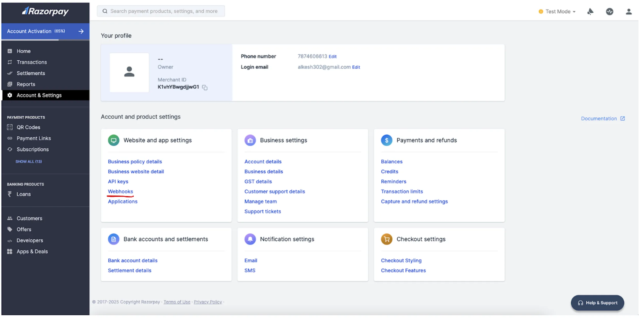Edit the phone number
Image resolution: width=644 pixels, height=320 pixels.
[x=333, y=56]
